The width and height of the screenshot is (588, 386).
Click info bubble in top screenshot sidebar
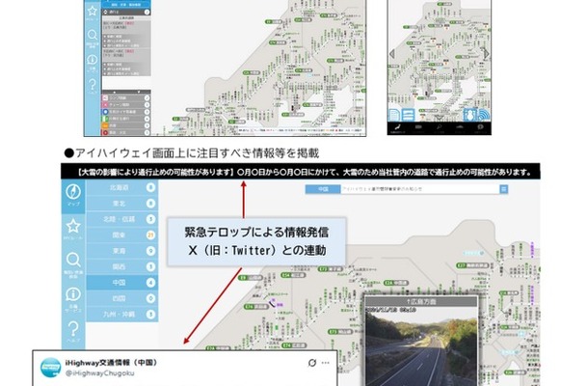[x=93, y=62]
